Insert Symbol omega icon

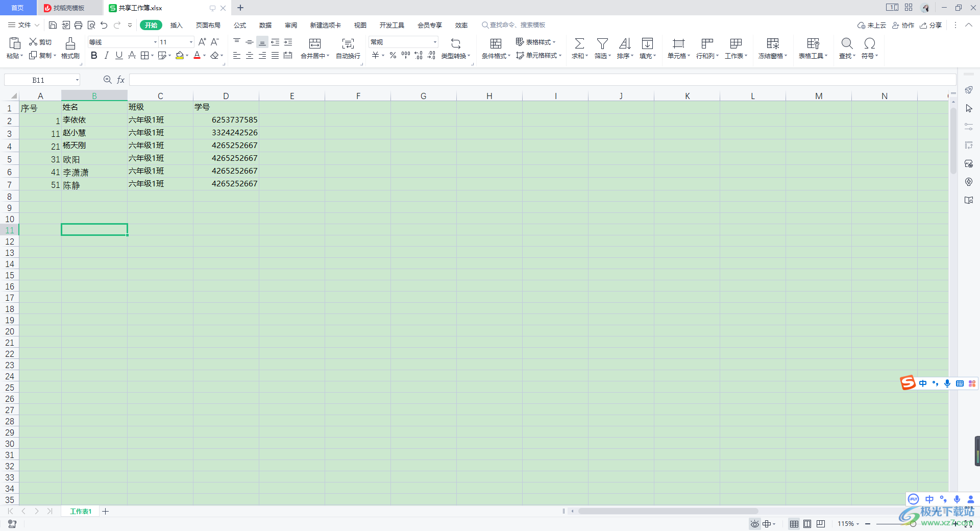(870, 43)
